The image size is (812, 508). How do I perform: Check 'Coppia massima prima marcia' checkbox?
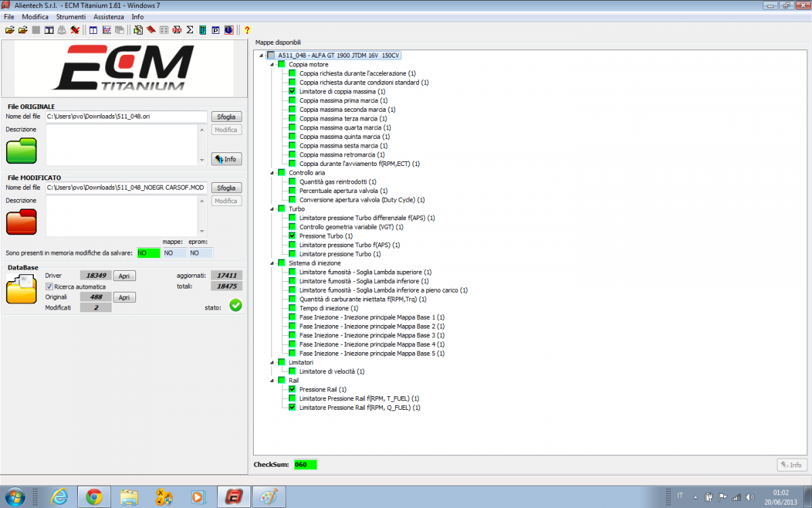point(292,100)
